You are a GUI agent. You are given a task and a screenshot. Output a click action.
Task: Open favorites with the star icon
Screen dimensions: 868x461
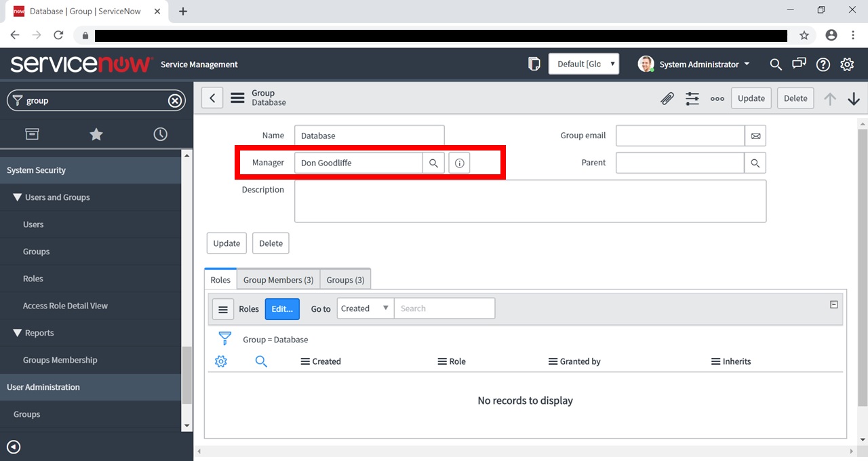(x=96, y=134)
